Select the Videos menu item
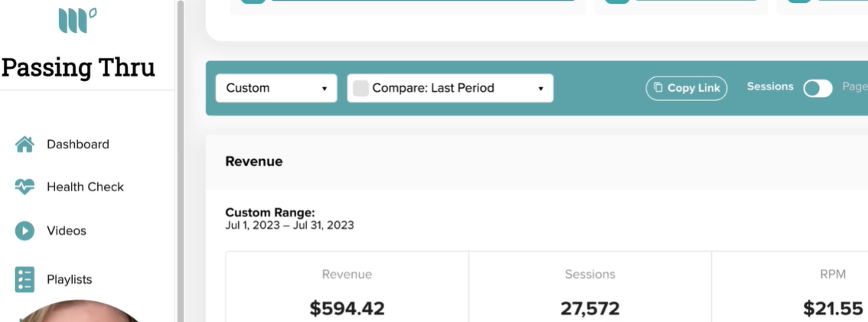Image resolution: width=868 pixels, height=322 pixels. (67, 231)
